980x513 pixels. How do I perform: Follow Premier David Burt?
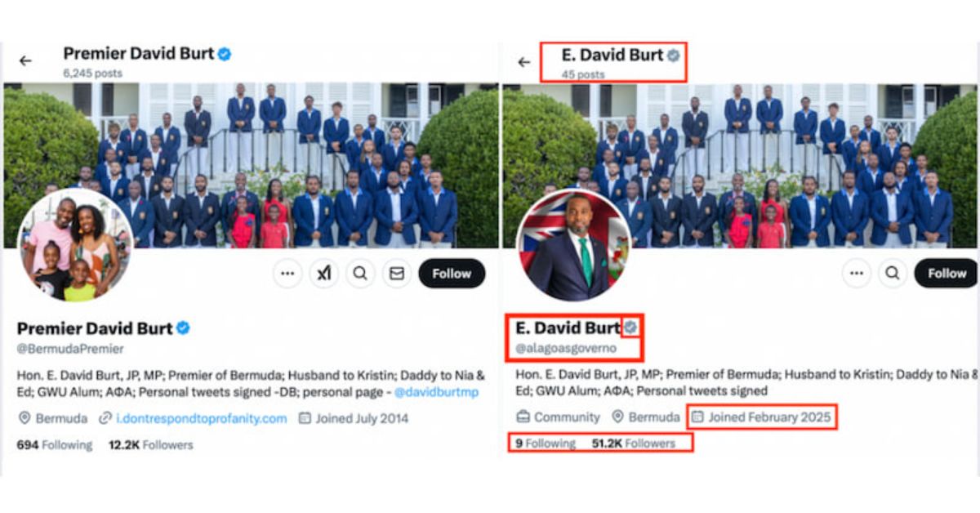click(452, 274)
